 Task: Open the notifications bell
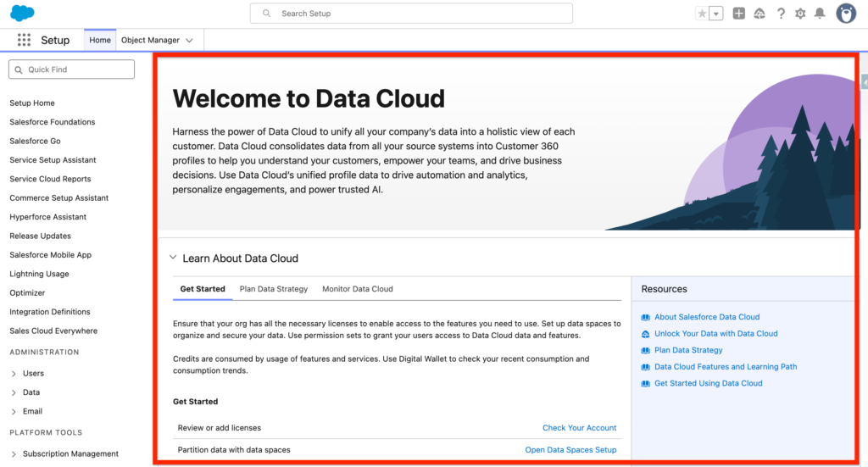click(x=820, y=14)
